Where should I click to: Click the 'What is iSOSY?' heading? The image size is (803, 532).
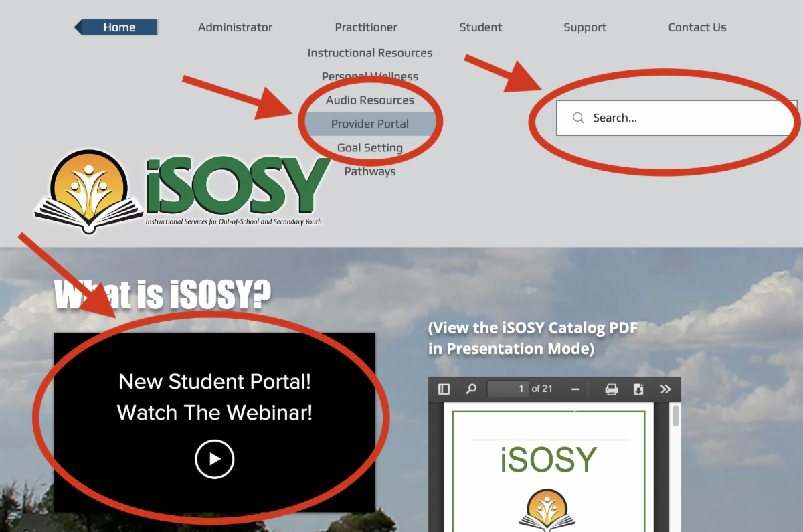(163, 294)
